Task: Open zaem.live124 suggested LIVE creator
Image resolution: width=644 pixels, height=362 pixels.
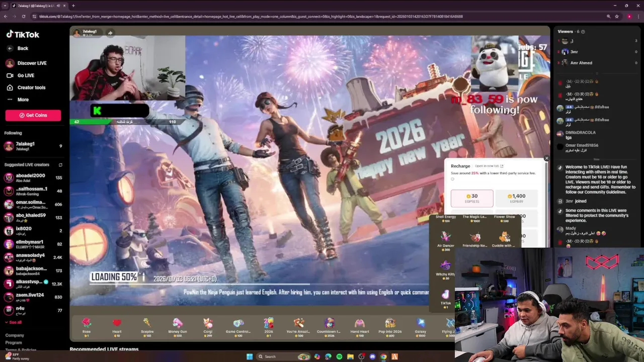Action: click(33, 297)
